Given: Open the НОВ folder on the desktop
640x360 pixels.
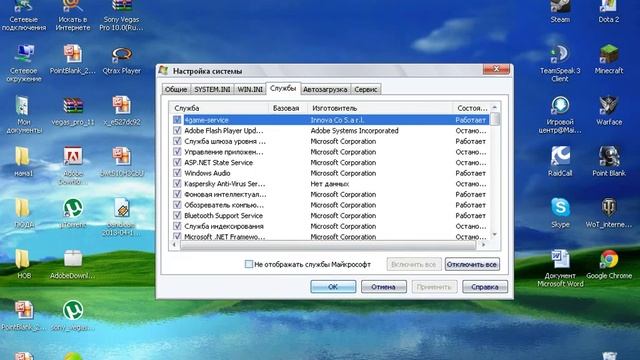Looking at the screenshot, I should [24, 264].
